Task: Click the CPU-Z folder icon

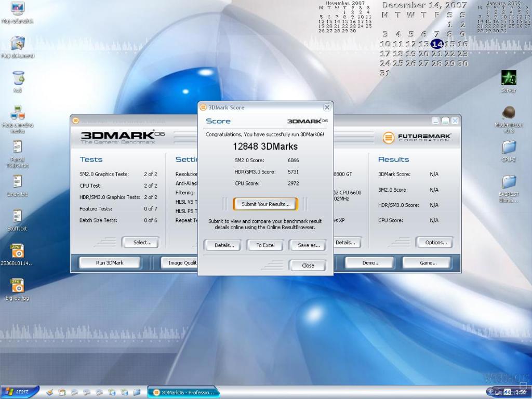Action: (x=509, y=151)
